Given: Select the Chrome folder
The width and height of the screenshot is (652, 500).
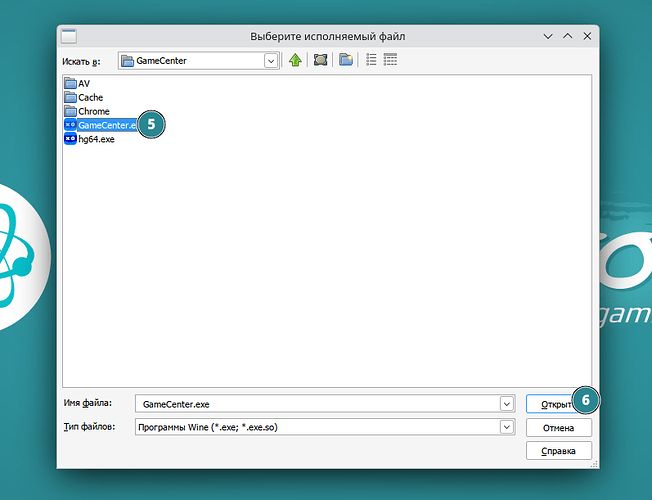Looking at the screenshot, I should pyautogui.click(x=93, y=111).
